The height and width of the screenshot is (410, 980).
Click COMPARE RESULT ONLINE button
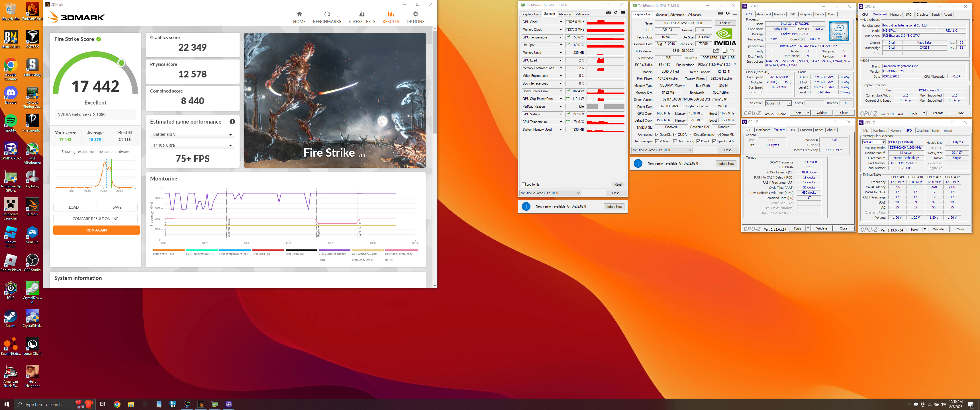click(95, 219)
